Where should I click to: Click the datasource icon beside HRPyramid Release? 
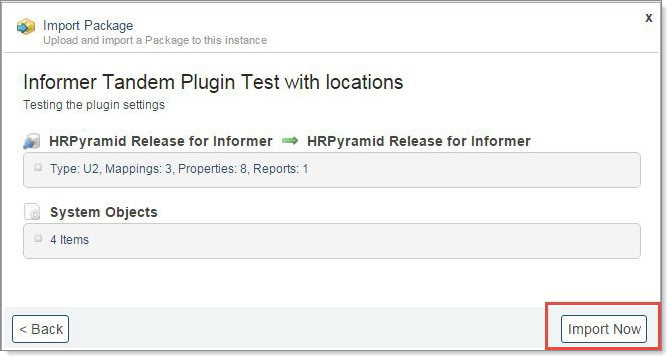32,141
